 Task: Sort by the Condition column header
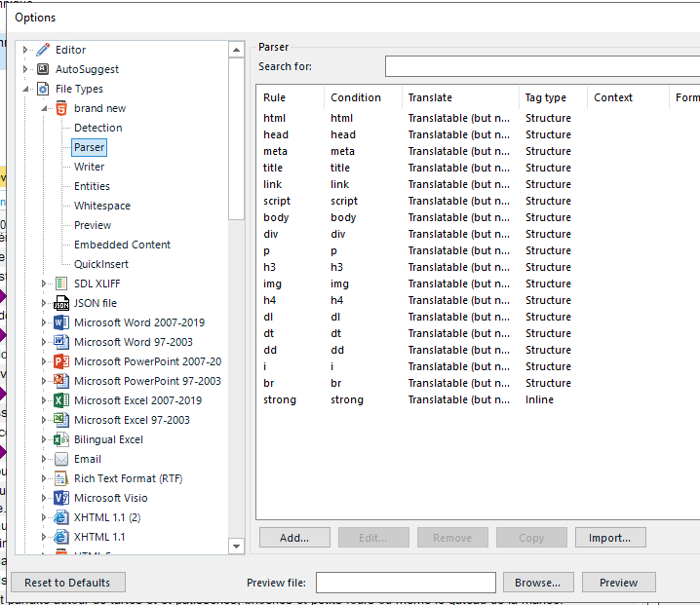(x=363, y=97)
